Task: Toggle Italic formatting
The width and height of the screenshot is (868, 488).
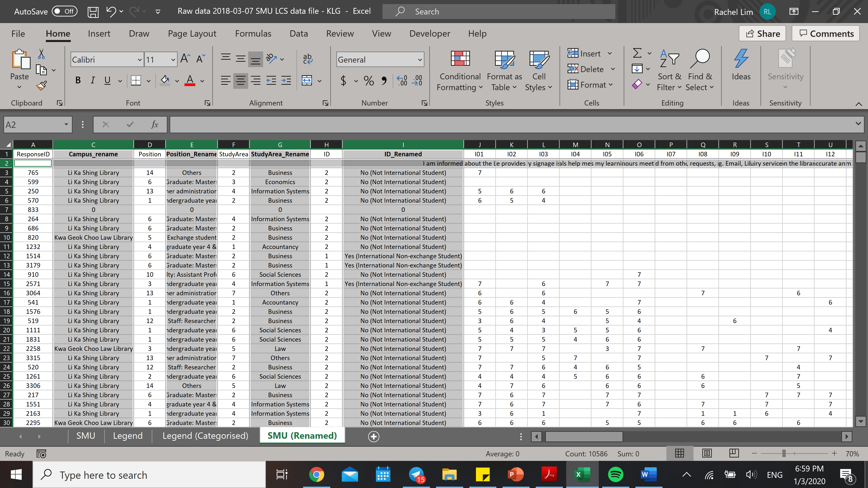Action: [x=92, y=80]
